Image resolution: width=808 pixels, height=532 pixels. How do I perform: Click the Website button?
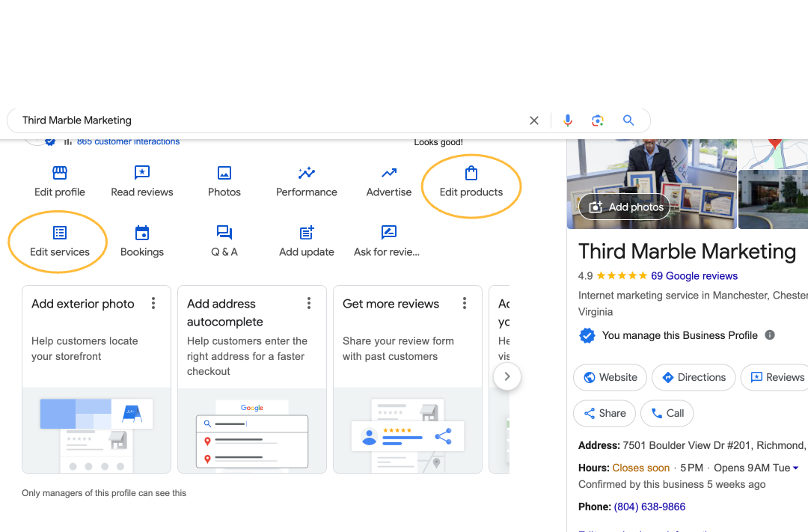610,377
